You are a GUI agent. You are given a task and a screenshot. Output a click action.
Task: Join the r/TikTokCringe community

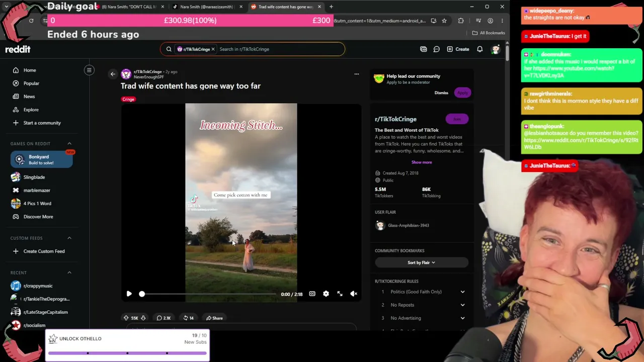coord(457,119)
